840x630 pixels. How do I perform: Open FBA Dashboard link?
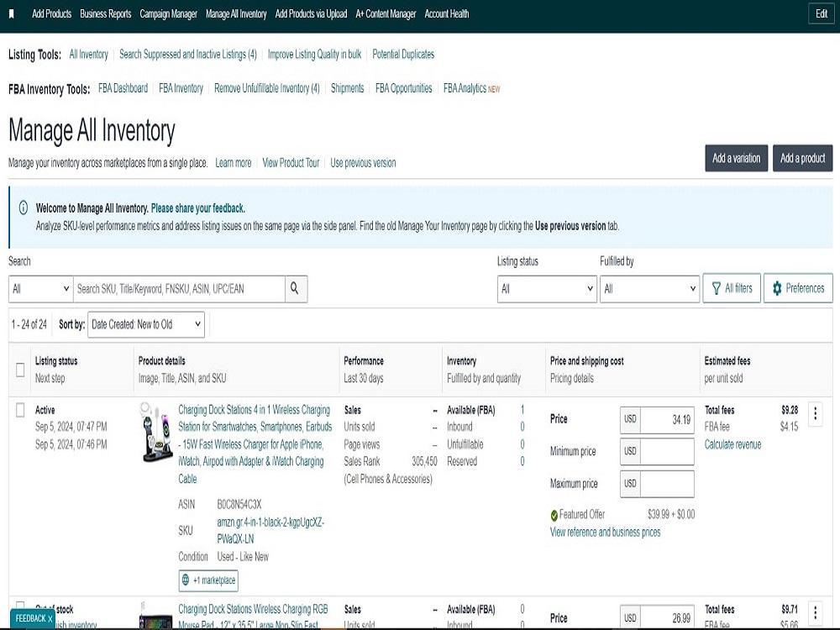[123, 88]
